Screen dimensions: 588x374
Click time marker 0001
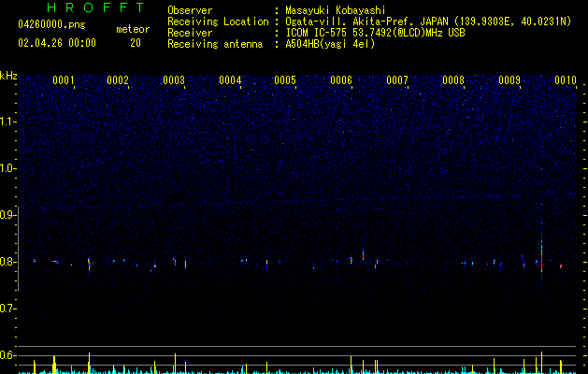coord(63,80)
